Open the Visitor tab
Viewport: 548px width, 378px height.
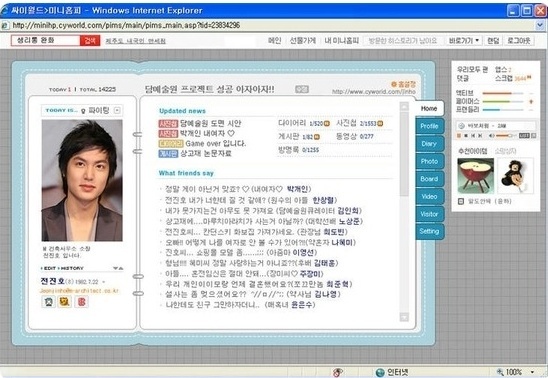coord(430,214)
